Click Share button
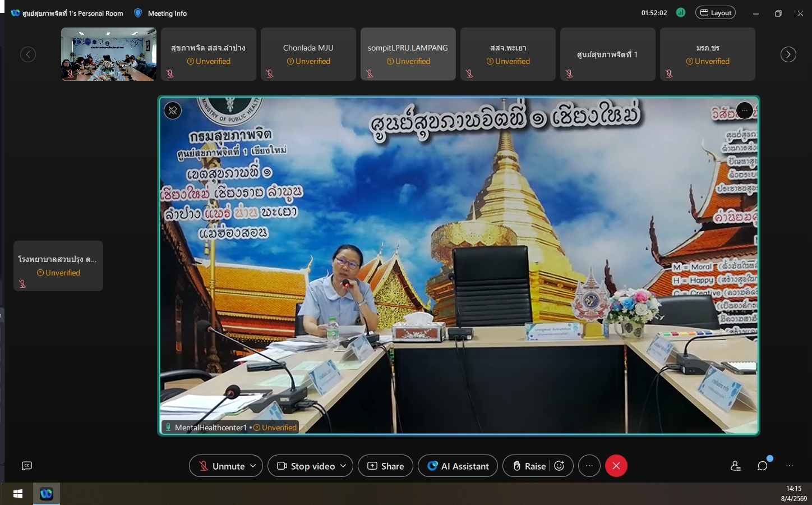The image size is (812, 505). 385,466
